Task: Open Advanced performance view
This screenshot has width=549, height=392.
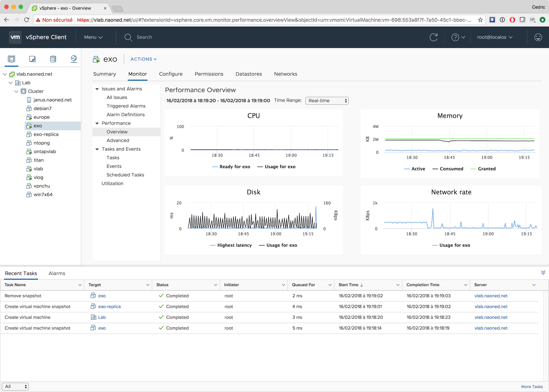Action: coord(118,141)
